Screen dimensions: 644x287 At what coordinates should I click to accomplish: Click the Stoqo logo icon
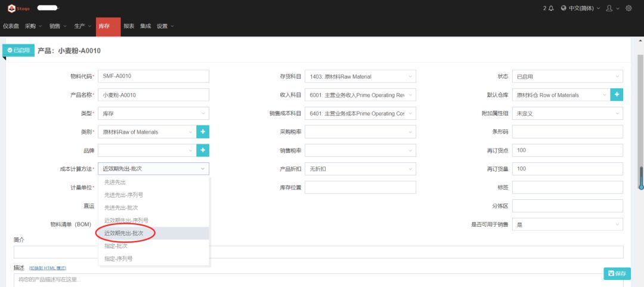point(11,8)
